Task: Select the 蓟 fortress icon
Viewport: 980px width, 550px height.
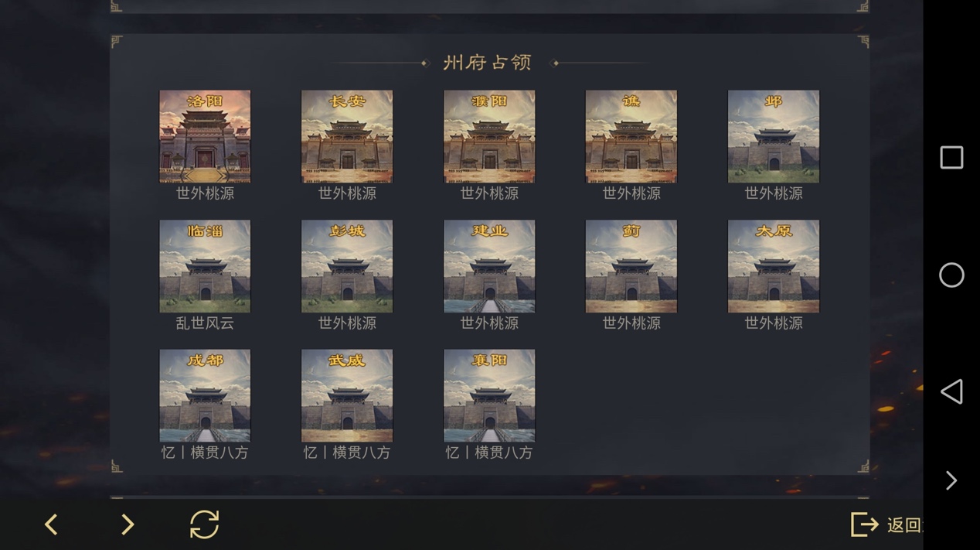Action: pos(631,266)
